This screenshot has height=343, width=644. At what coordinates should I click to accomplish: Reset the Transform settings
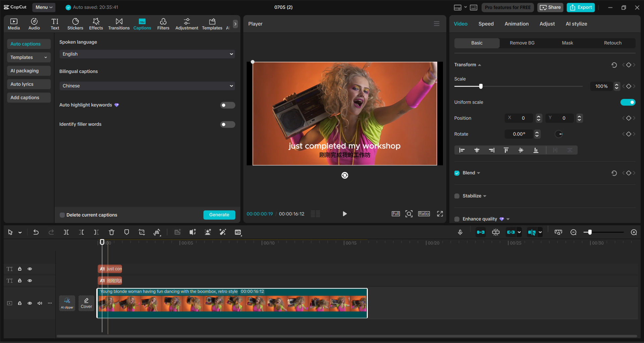(614, 65)
